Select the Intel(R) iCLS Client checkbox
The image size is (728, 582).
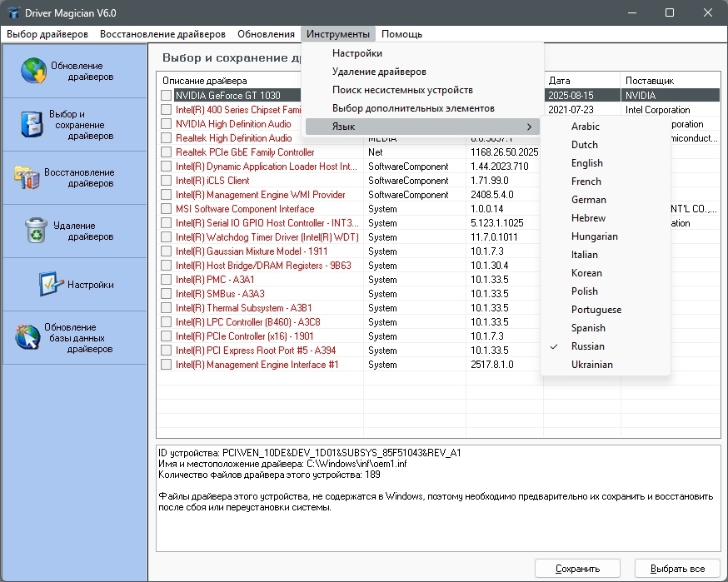[167, 180]
